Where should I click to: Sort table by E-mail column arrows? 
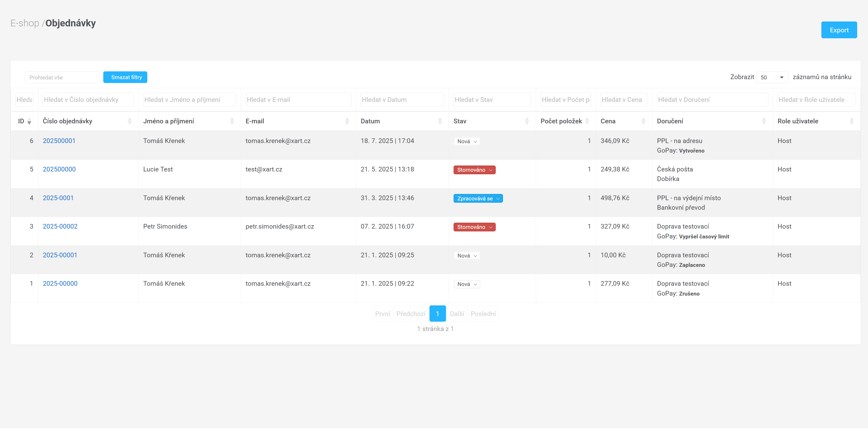click(347, 121)
